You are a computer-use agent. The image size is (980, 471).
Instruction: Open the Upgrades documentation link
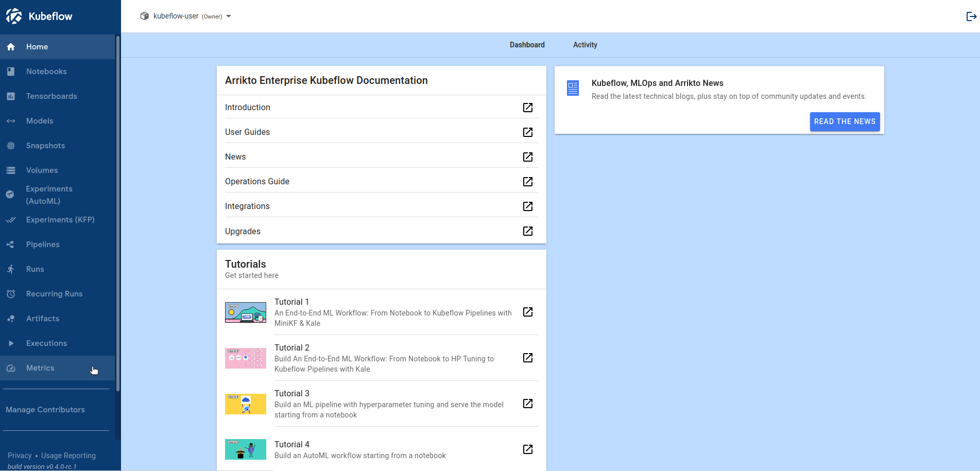[x=243, y=232]
